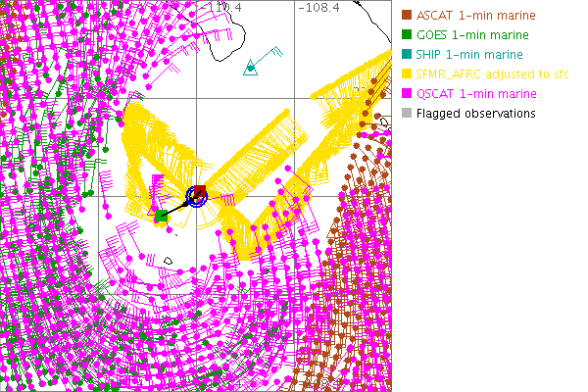Click the gray Flagged observations swatch
The image size is (588, 392).
(408, 114)
